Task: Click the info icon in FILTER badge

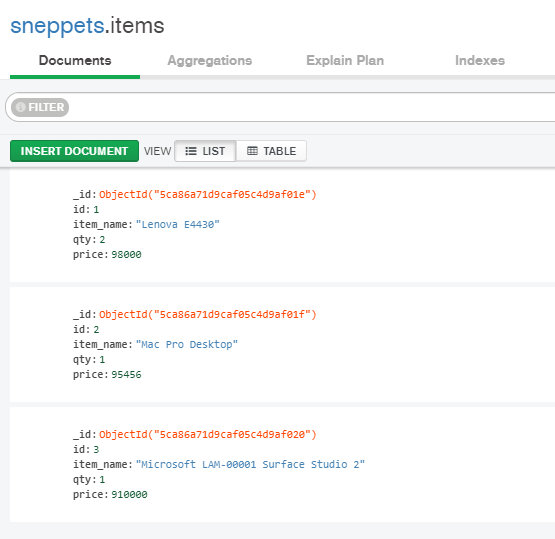Action: pyautogui.click(x=21, y=107)
